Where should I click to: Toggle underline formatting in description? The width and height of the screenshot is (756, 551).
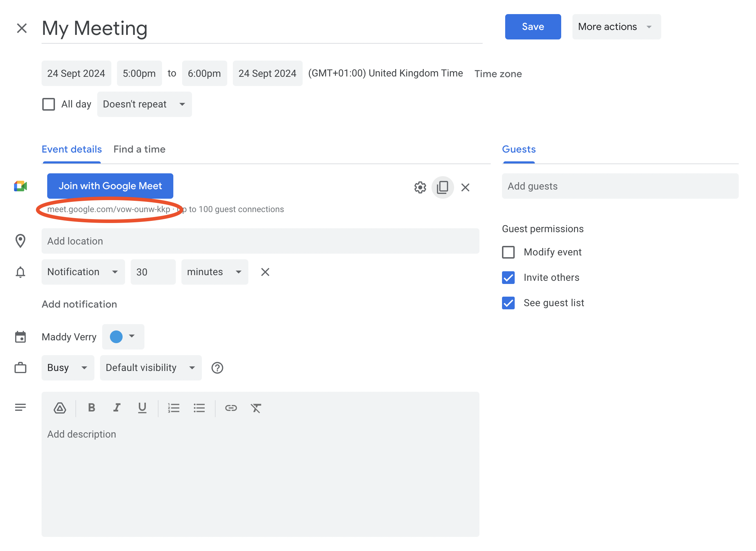coord(142,408)
